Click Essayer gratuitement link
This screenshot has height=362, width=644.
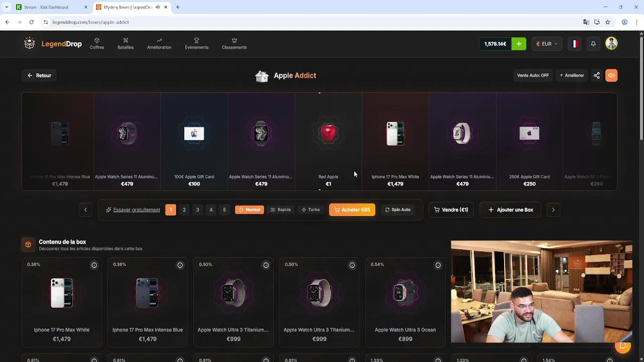click(133, 210)
